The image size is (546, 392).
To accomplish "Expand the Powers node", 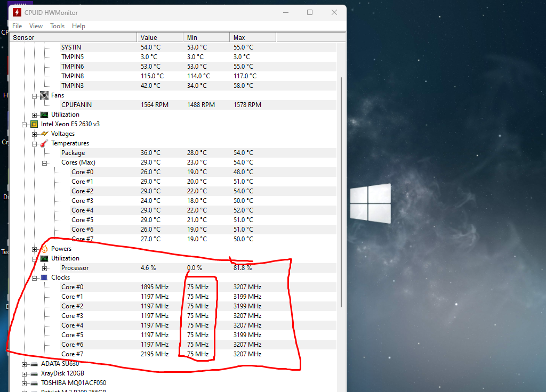I will coord(34,249).
